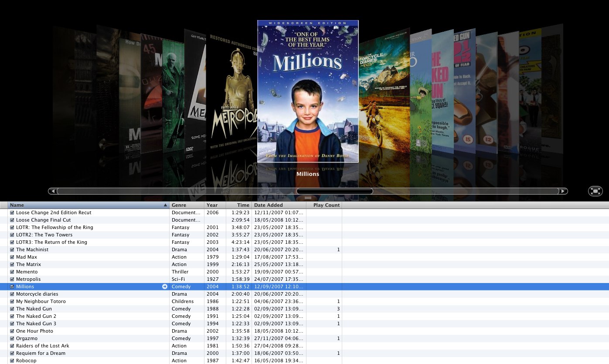The height and width of the screenshot is (364, 609).
Task: Select the My Neighbour Totoro cover artwork
Action: (421, 91)
